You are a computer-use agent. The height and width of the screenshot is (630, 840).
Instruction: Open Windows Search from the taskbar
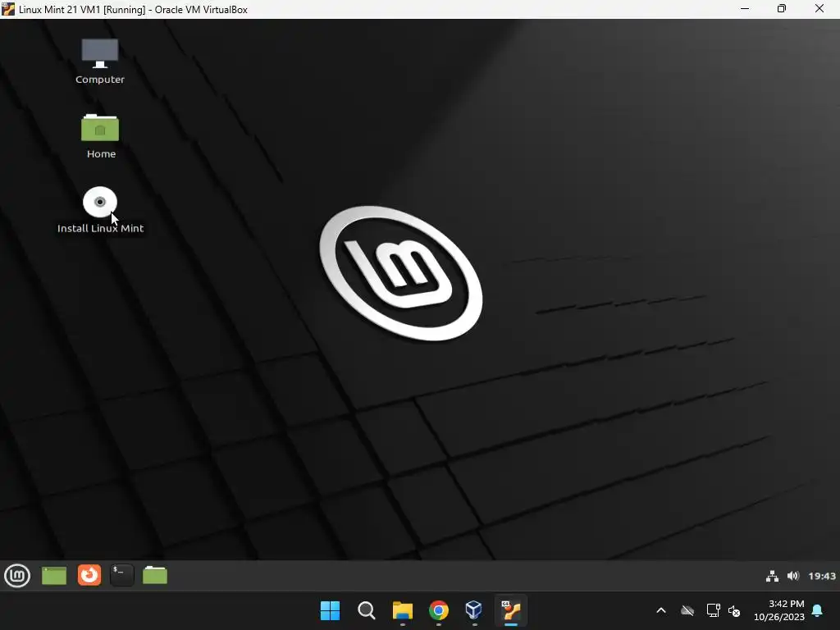(x=367, y=610)
